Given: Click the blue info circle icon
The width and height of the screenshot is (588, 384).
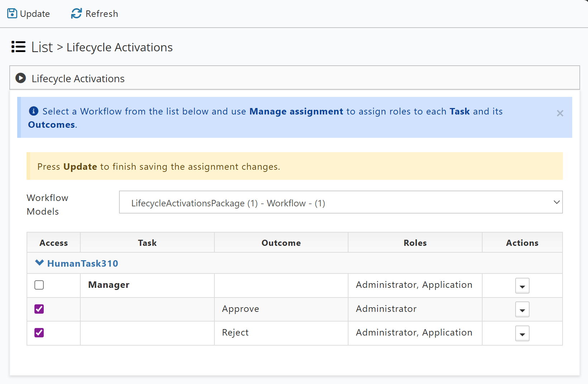Looking at the screenshot, I should [x=34, y=111].
